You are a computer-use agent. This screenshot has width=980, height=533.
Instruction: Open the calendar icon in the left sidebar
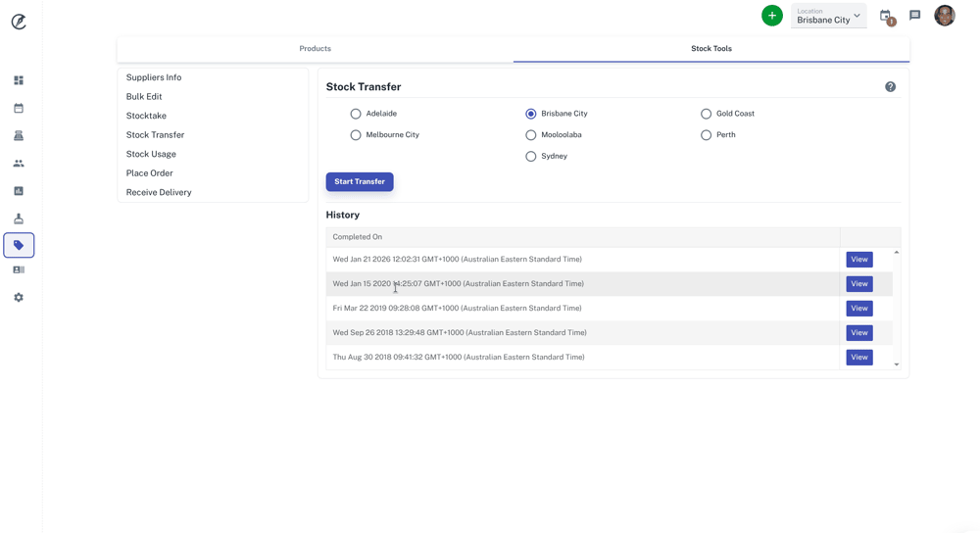19,108
